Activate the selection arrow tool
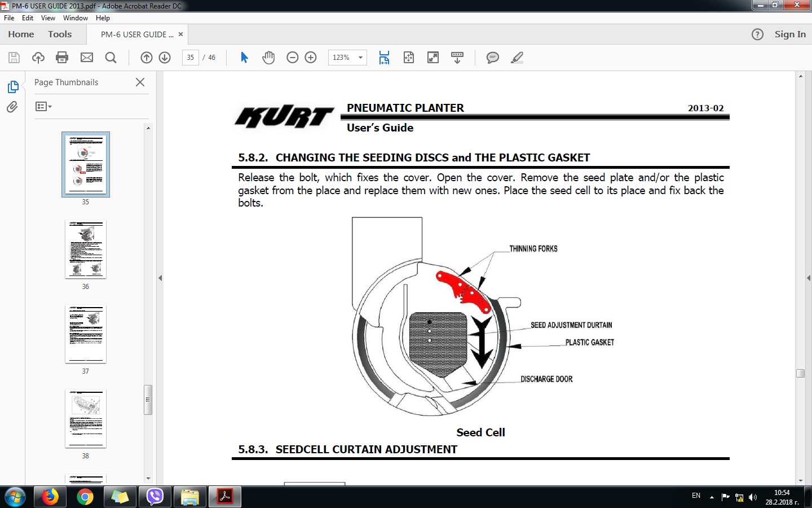The height and width of the screenshot is (508, 812). [x=244, y=58]
